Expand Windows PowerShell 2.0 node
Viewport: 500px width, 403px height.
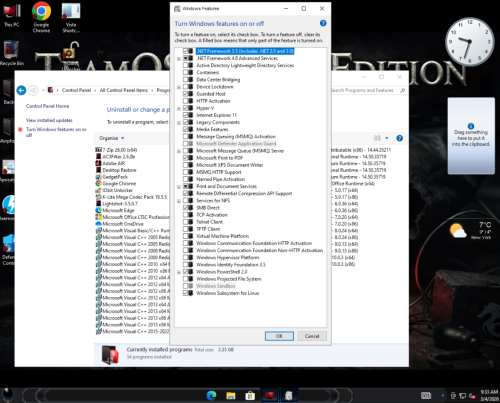pos(179,272)
